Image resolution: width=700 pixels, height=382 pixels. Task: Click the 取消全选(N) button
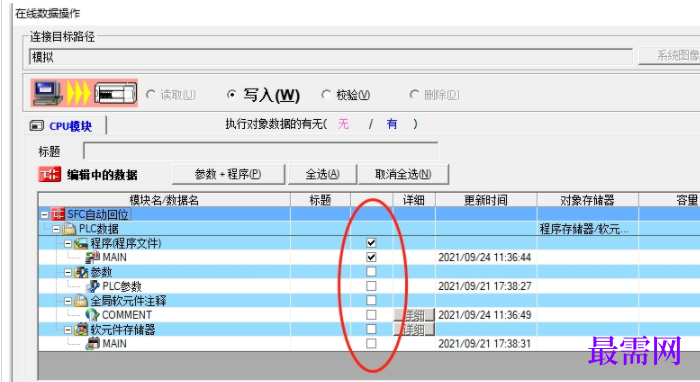pyautogui.click(x=403, y=174)
